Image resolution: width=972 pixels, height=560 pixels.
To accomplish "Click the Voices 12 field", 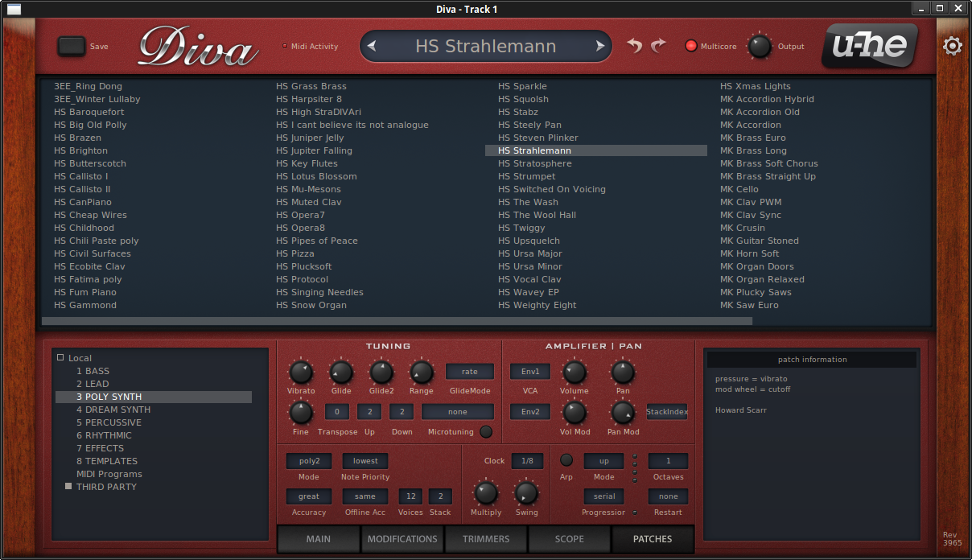I will pos(410,496).
